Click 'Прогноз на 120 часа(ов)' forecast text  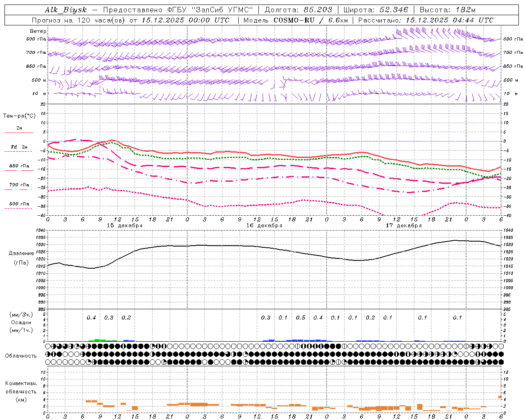click(79, 20)
